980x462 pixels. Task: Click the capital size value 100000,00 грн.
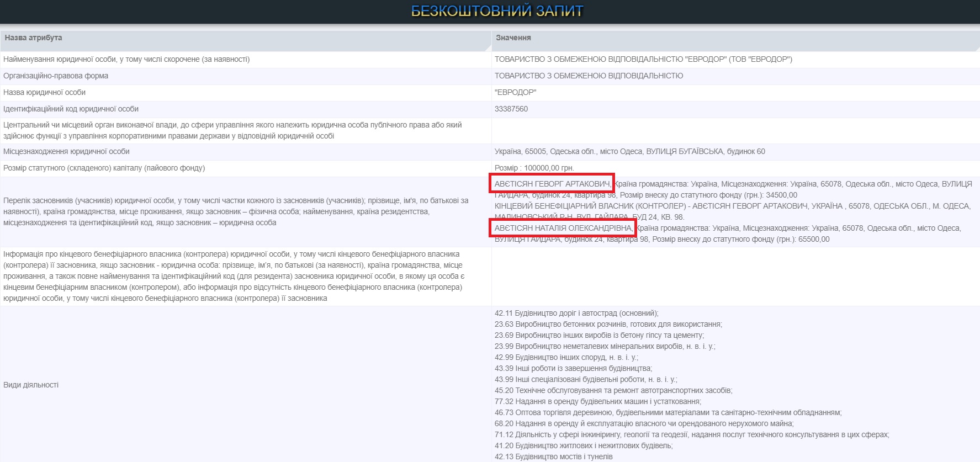tap(534, 168)
